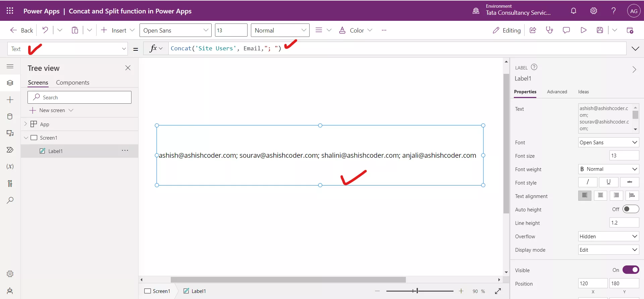Toggle the Visible switch

631,270
